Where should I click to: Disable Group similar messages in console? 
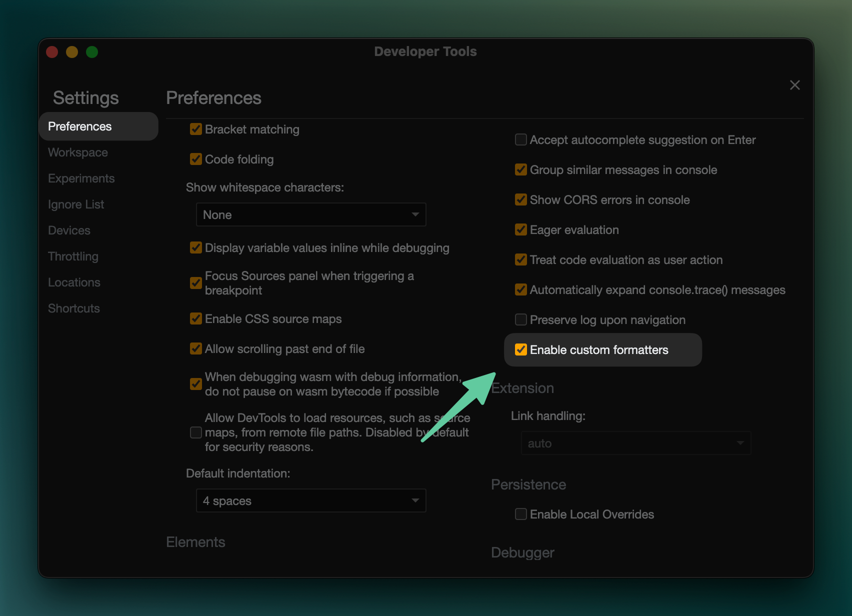pos(520,169)
